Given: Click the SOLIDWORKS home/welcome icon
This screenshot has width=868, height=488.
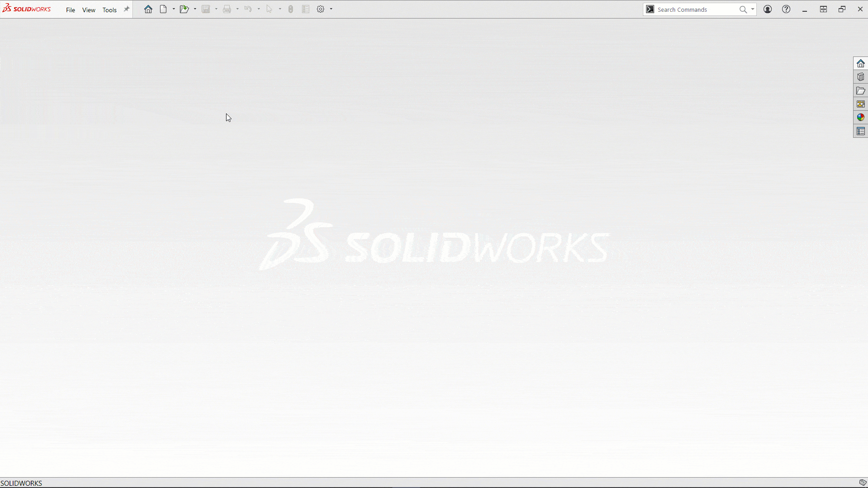Looking at the screenshot, I should click(x=148, y=9).
